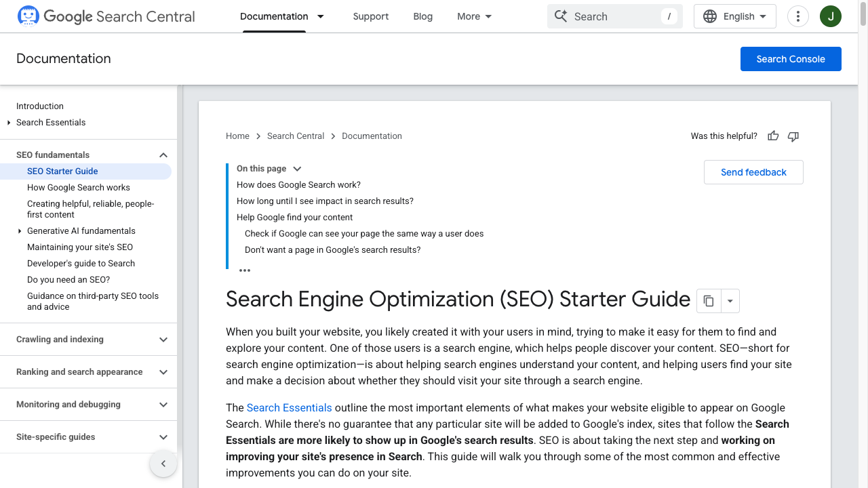Jump to How does Google Search work? section
The height and width of the screenshot is (488, 868).
pyautogui.click(x=298, y=185)
